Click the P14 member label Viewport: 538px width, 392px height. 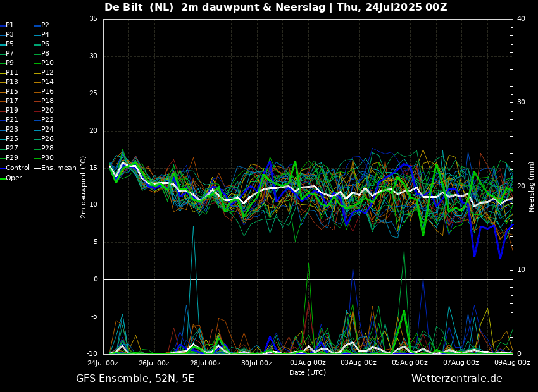(47, 82)
